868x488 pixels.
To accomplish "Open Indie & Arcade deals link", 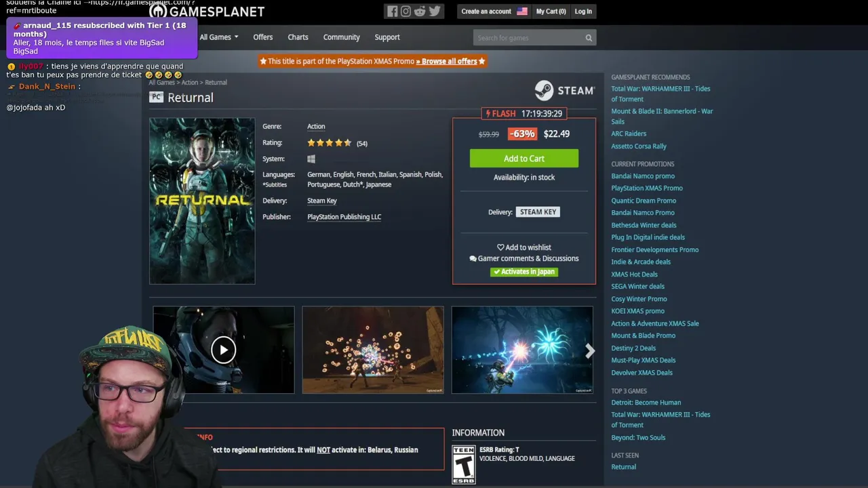I will pos(641,262).
